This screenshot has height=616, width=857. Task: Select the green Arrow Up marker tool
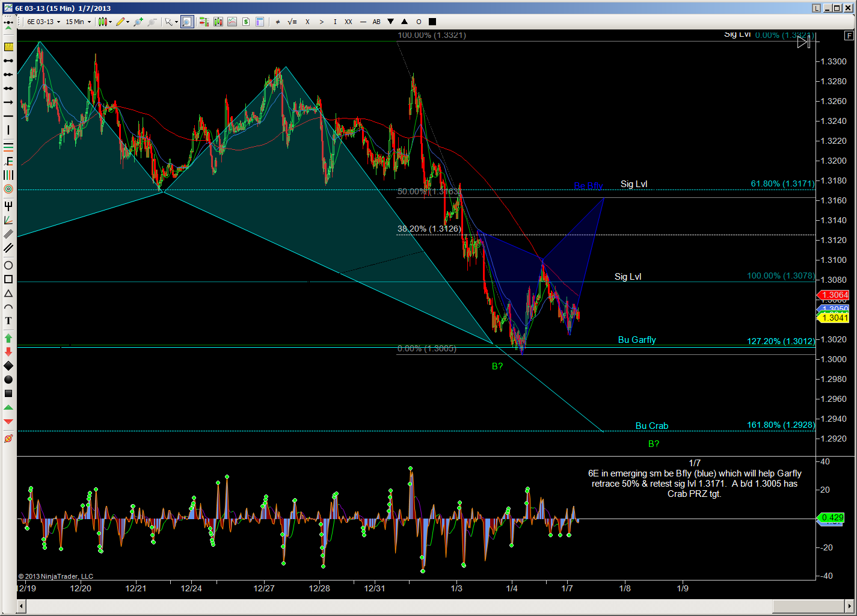[x=8, y=338]
